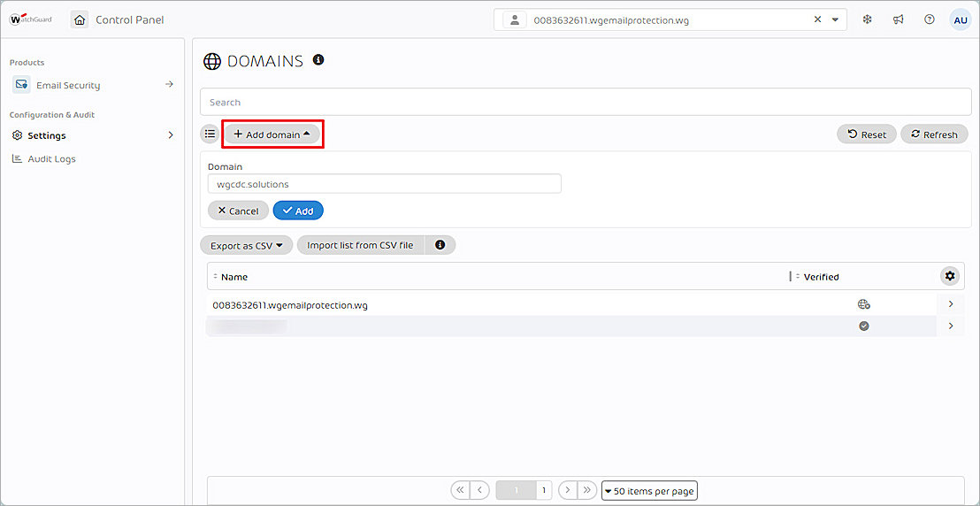Image resolution: width=980 pixels, height=506 pixels.
Task: Go to the previous page
Action: pyautogui.click(x=479, y=490)
